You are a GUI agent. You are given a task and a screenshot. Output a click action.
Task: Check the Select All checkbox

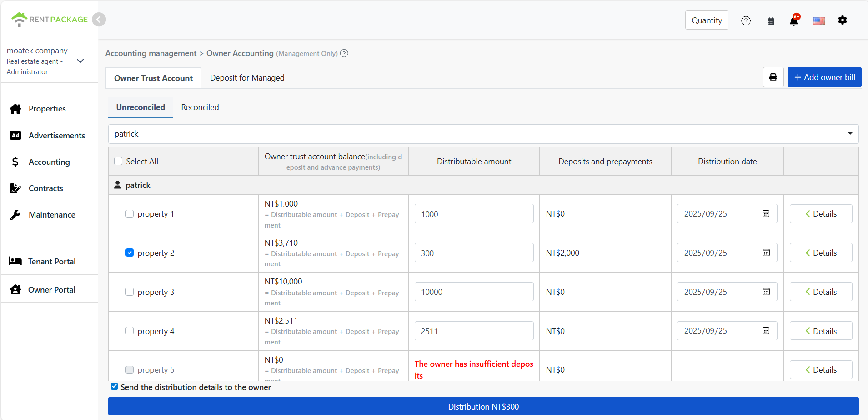pos(119,161)
